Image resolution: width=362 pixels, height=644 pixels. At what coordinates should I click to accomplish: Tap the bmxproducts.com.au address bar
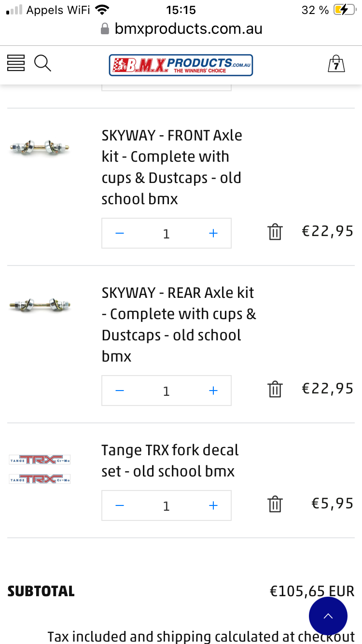tap(188, 29)
